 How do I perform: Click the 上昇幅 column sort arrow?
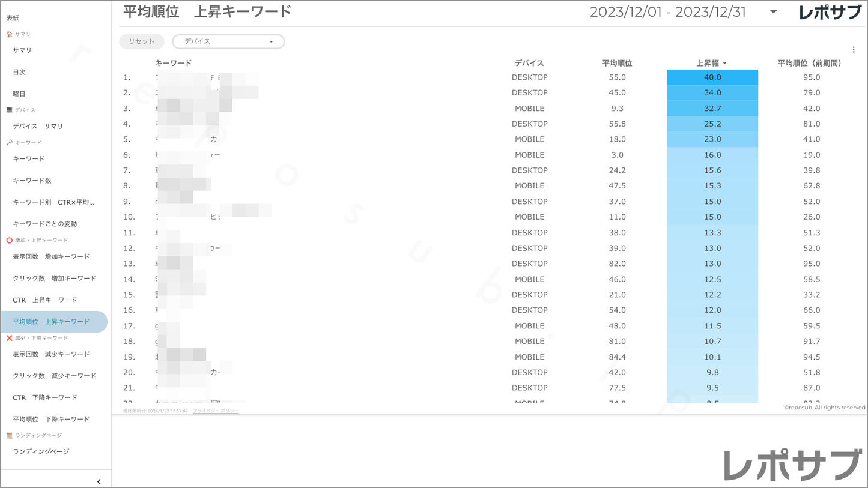[x=725, y=63]
